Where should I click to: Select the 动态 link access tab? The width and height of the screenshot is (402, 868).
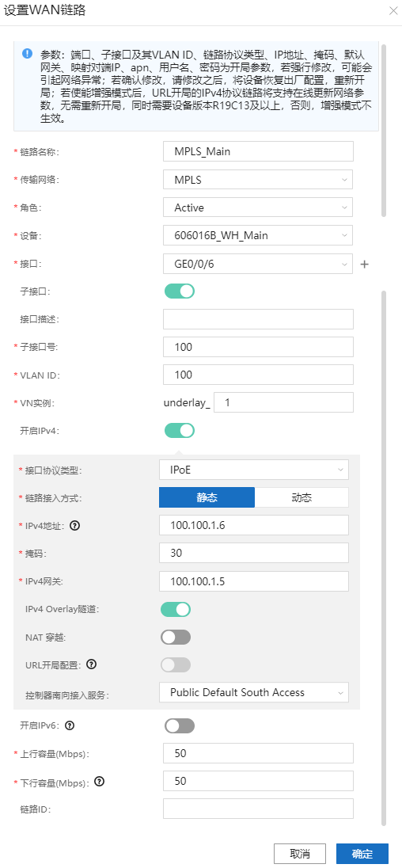point(302,497)
